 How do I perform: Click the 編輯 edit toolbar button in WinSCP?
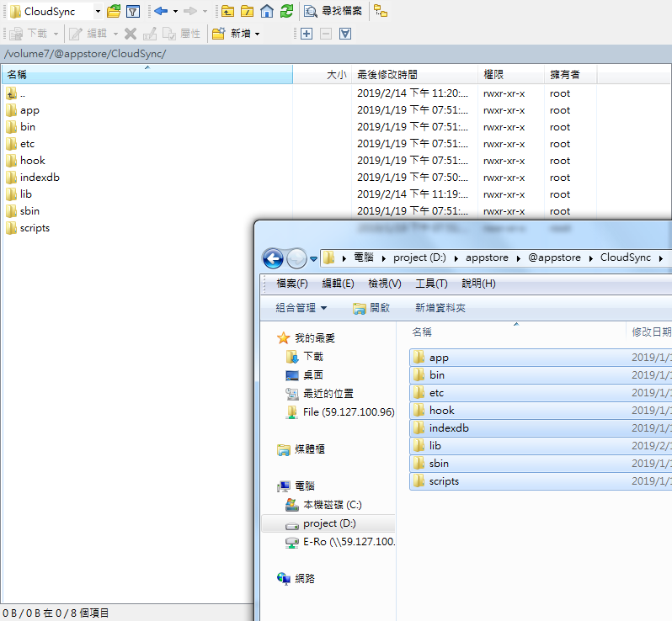(88, 34)
